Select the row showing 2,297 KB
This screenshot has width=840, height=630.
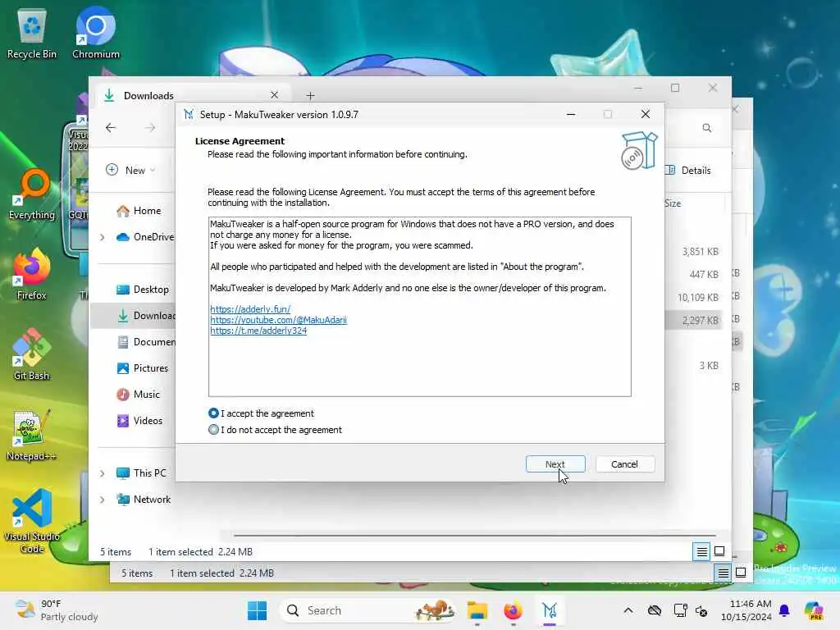point(693,320)
